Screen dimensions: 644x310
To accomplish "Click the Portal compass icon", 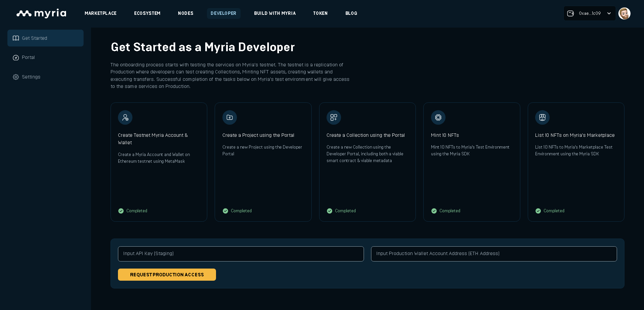I will pos(16,58).
